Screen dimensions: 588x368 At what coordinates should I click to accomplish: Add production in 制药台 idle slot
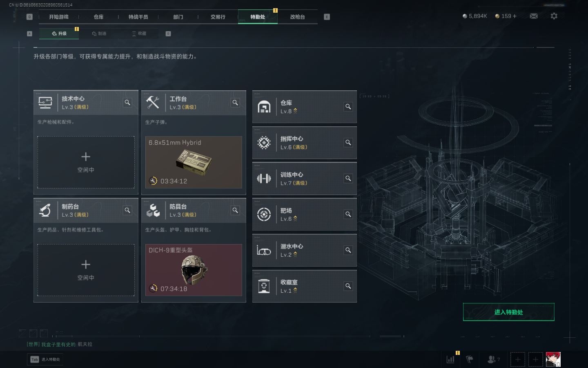pyautogui.click(x=86, y=270)
